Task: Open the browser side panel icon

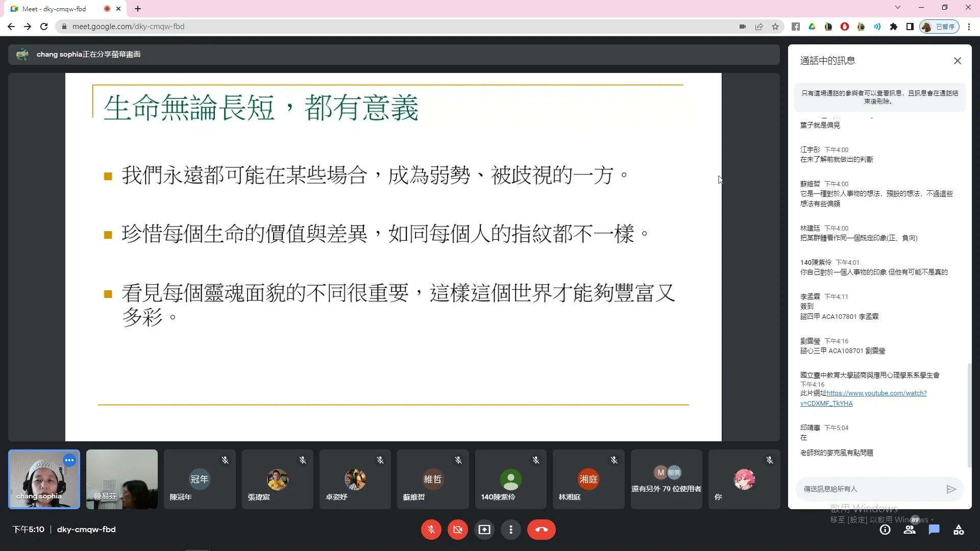Action: tap(910, 27)
